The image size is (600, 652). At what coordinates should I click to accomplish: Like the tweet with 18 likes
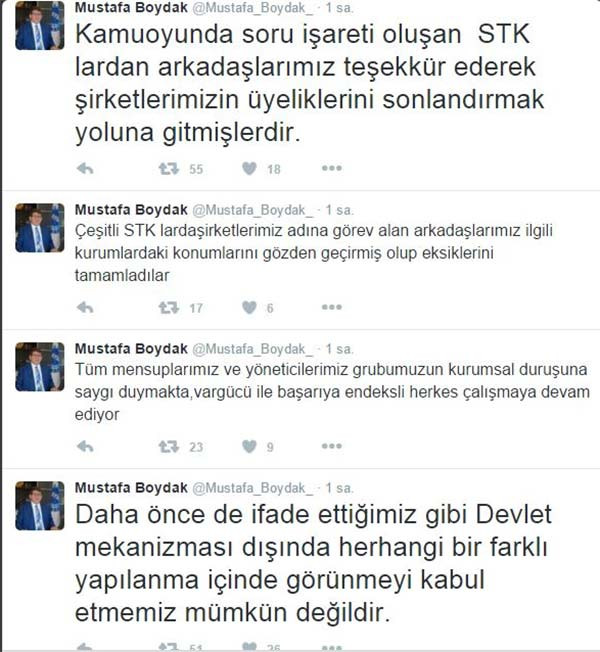coord(249,168)
